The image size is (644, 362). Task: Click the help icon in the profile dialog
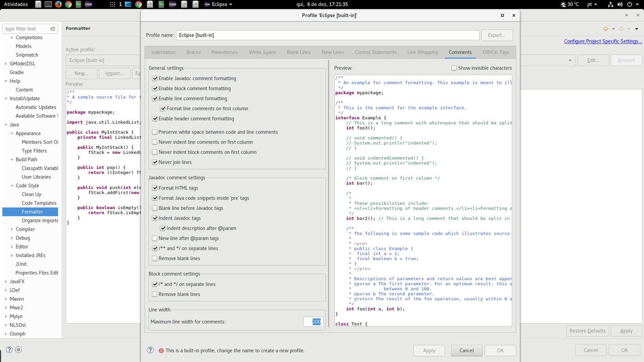pyautogui.click(x=150, y=350)
